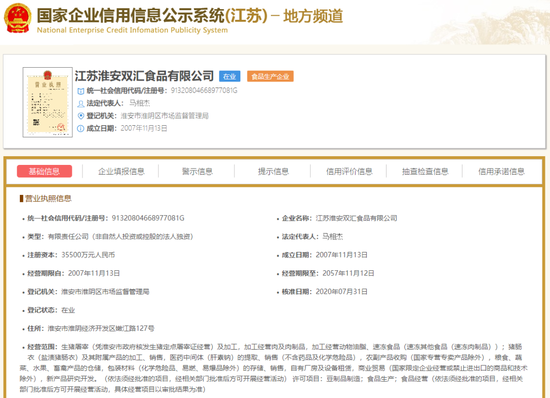
Task: Click the company name title 江苏淮安双汇食品有限公司
Action: [144, 76]
